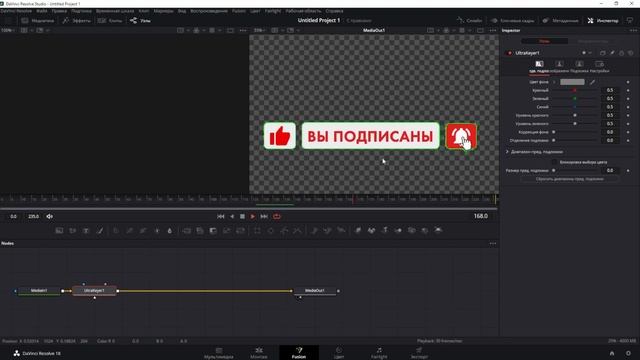Screen dimensions: 640x360
Task: Open the Файл menu
Action: click(x=42, y=11)
